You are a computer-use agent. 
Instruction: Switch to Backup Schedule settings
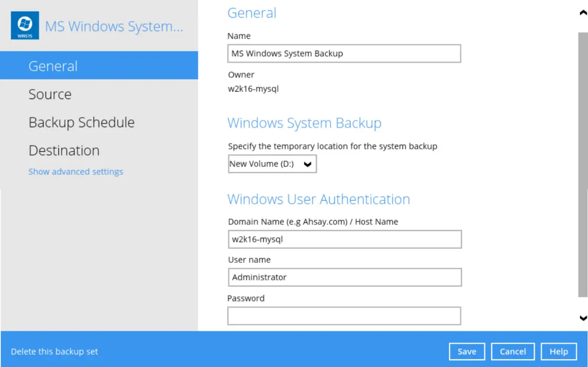(82, 122)
